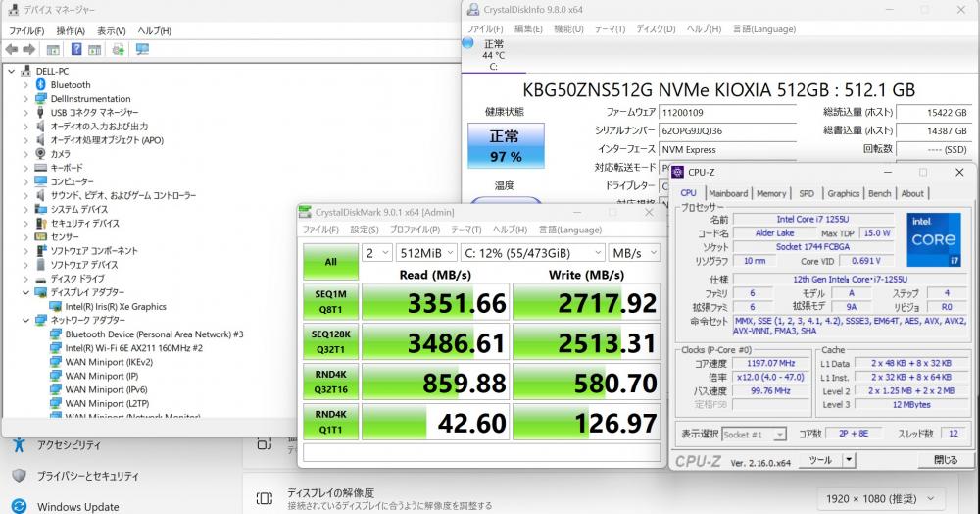Open accessibility (アクセシビリティ) settings
Image resolution: width=980 pixels, height=514 pixels.
[x=69, y=445]
